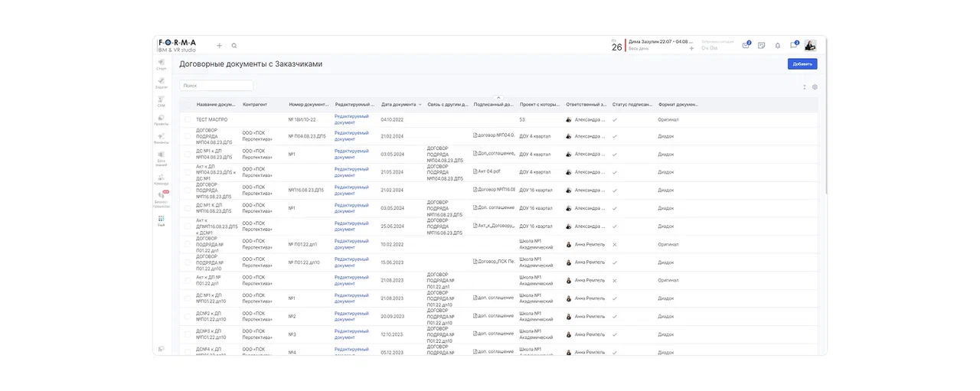The image size is (980, 391).
Task: Click the collapse chevron above column headers
Action: click(x=498, y=97)
